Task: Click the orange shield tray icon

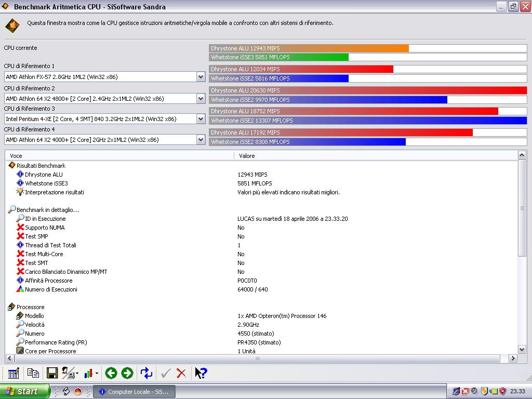Action: 484,392
